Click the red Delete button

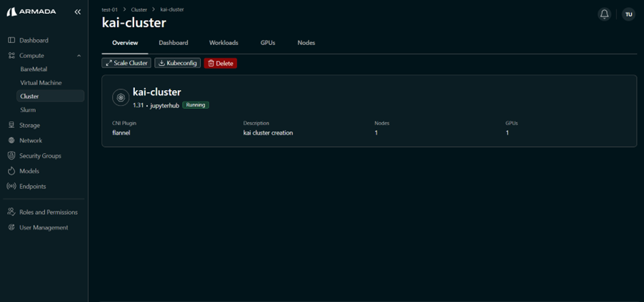[x=221, y=63]
